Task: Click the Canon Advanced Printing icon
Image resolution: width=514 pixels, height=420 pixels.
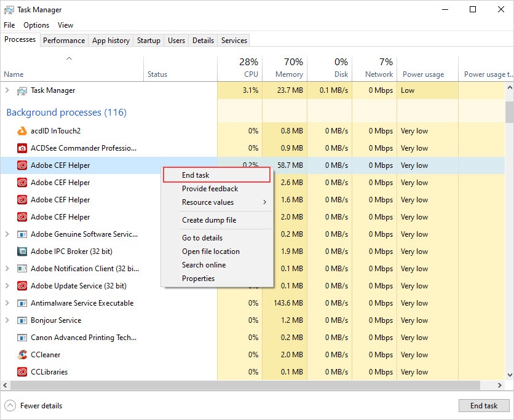Action: [x=22, y=338]
